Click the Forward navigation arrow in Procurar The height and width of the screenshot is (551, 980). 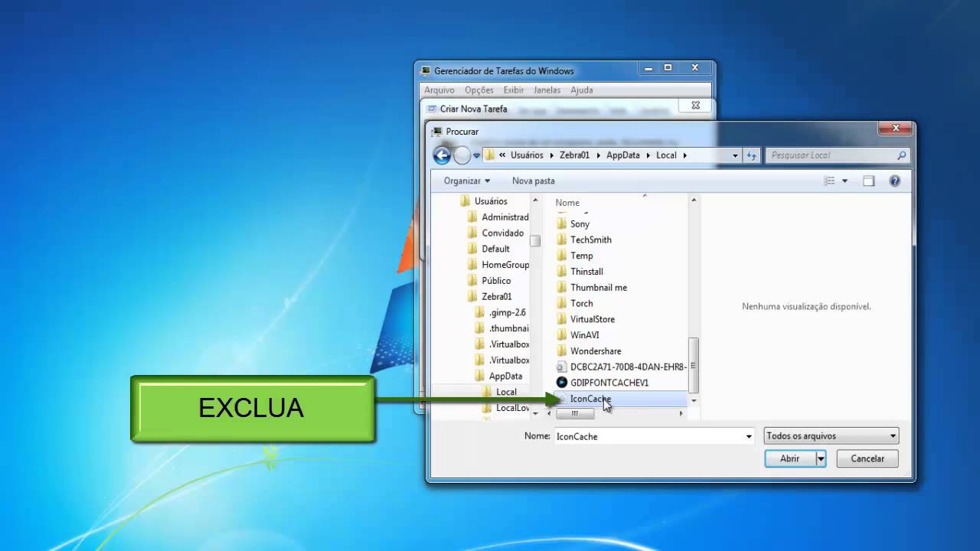[462, 155]
